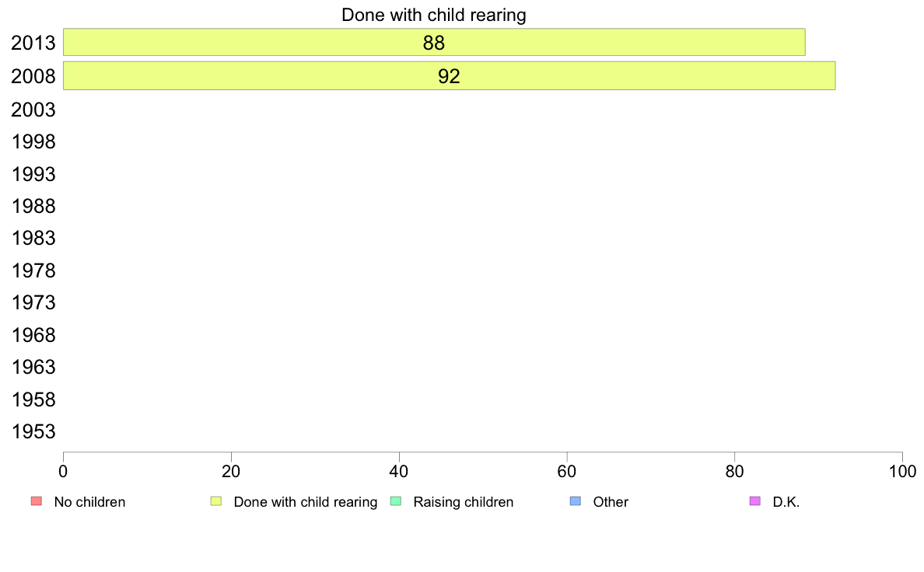
Task: Toggle the Raising children legend label
Action: (464, 502)
